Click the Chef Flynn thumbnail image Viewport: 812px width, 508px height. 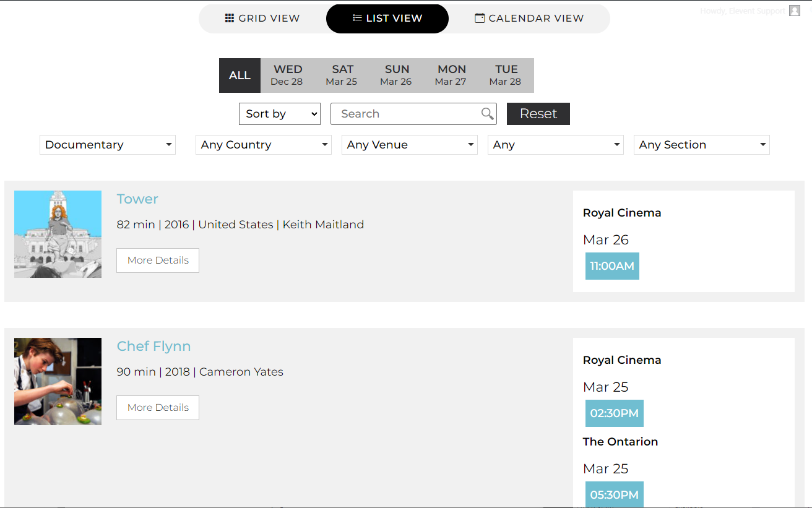pyautogui.click(x=58, y=381)
